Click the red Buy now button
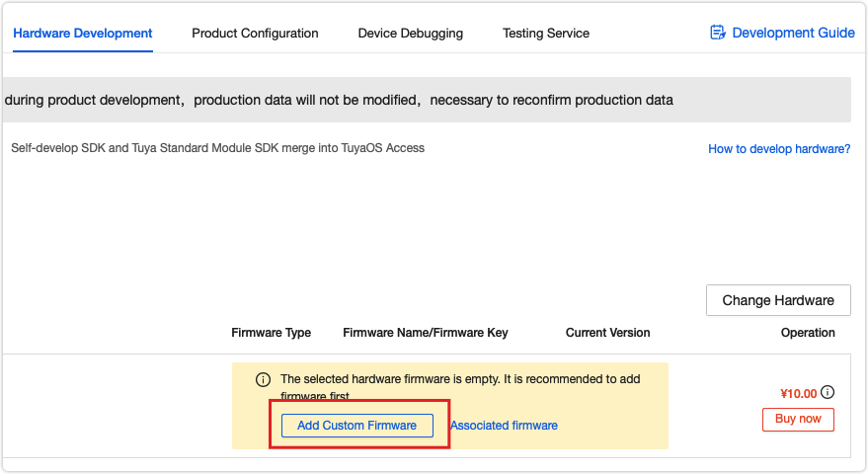This screenshot has width=868, height=474. click(x=798, y=419)
